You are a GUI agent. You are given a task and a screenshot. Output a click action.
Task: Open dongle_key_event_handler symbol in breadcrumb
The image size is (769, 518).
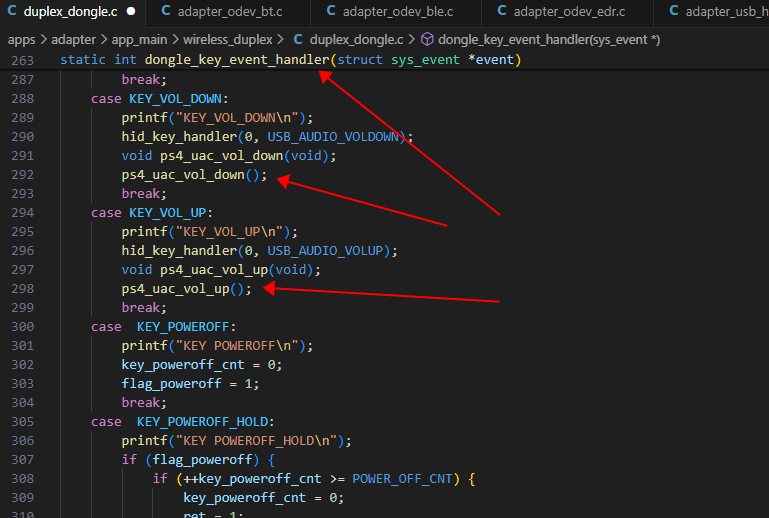[549, 40]
